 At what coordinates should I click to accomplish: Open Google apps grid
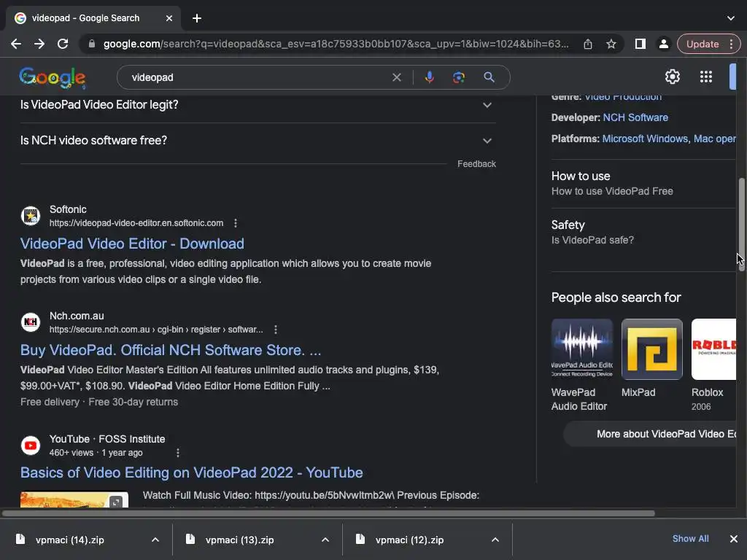point(705,77)
